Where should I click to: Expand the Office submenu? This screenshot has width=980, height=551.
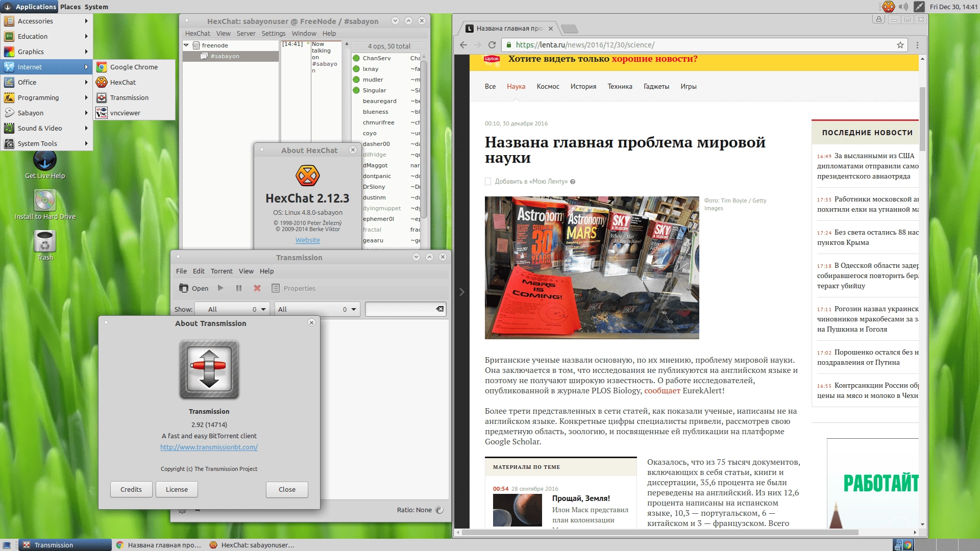[46, 82]
